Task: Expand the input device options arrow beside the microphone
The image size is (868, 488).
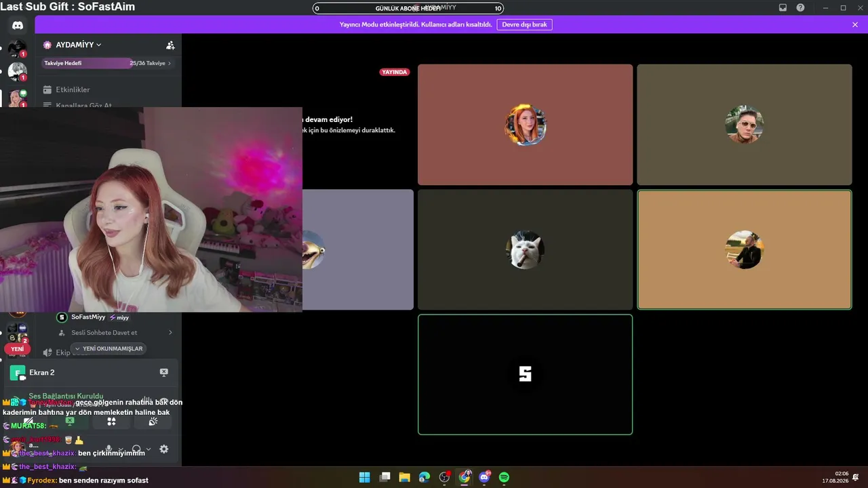Action: (x=121, y=449)
